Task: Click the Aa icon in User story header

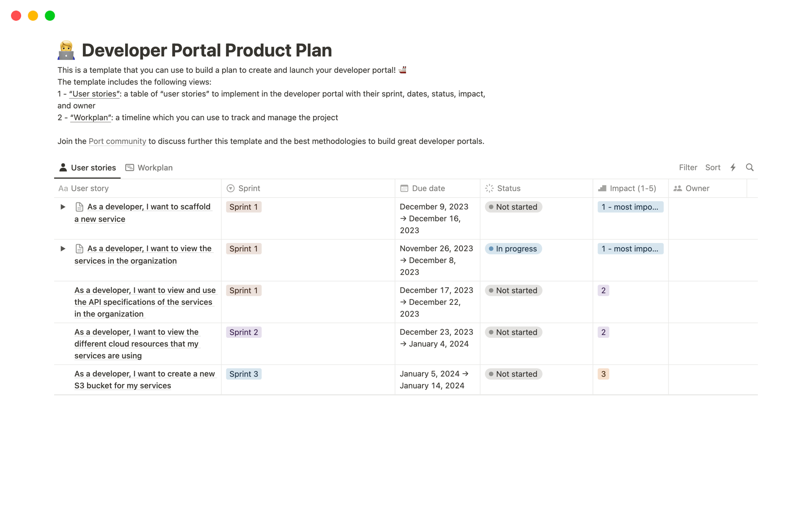Action: [63, 188]
